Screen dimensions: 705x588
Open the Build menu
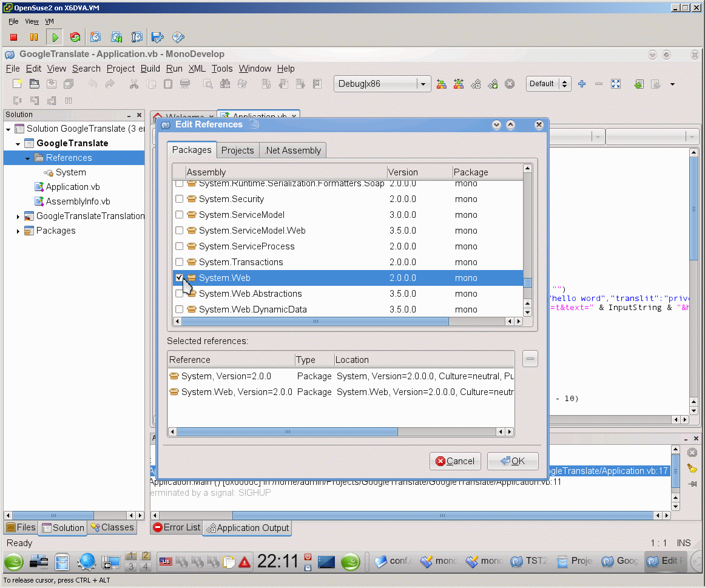pyautogui.click(x=150, y=69)
